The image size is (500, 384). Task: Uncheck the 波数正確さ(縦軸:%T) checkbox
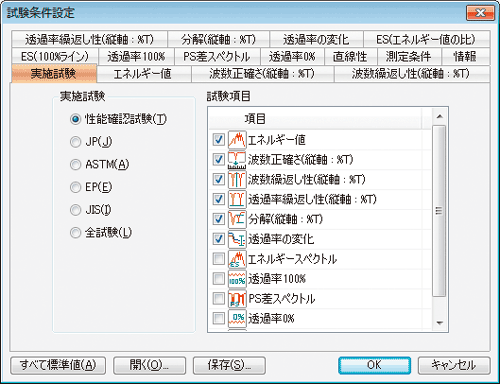pos(219,160)
